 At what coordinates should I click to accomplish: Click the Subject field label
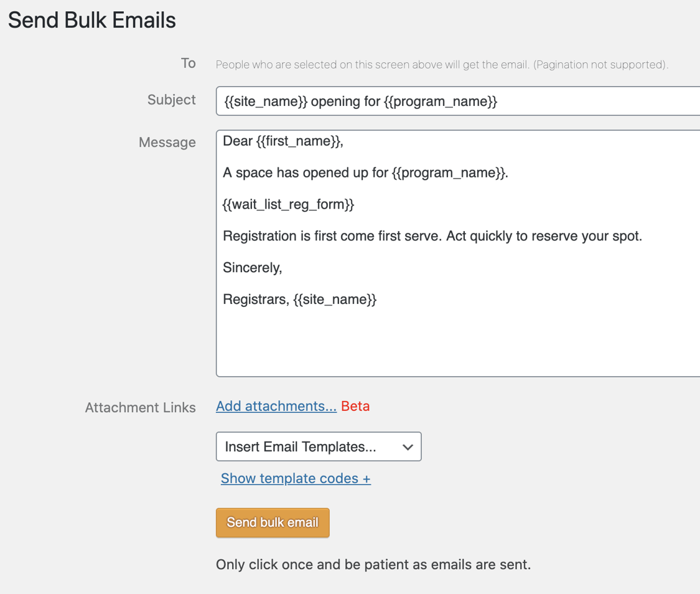pyautogui.click(x=171, y=100)
